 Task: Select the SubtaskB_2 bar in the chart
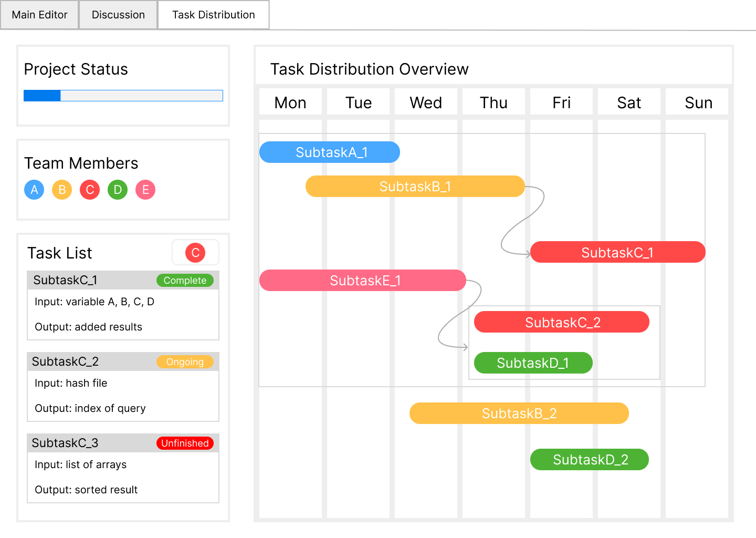519,413
